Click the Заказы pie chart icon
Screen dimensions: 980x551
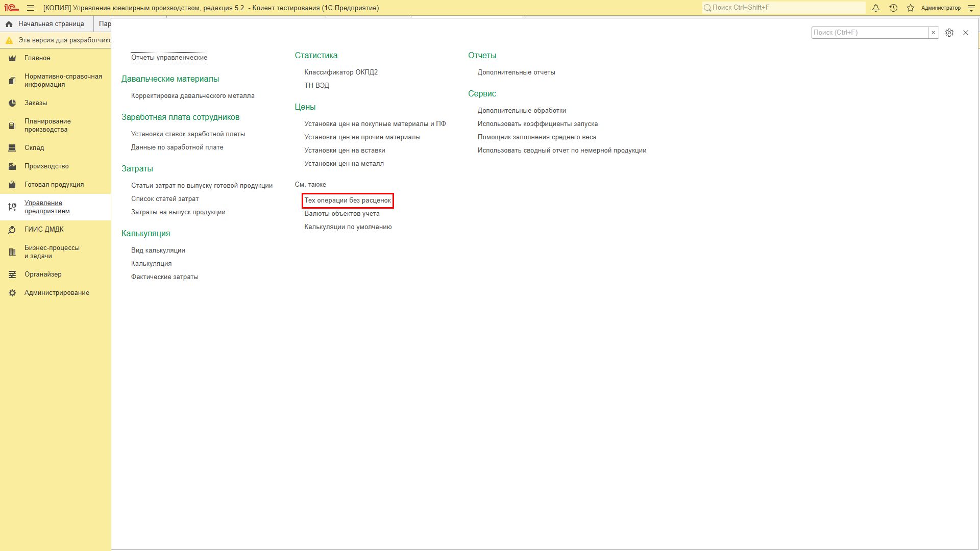coord(12,103)
